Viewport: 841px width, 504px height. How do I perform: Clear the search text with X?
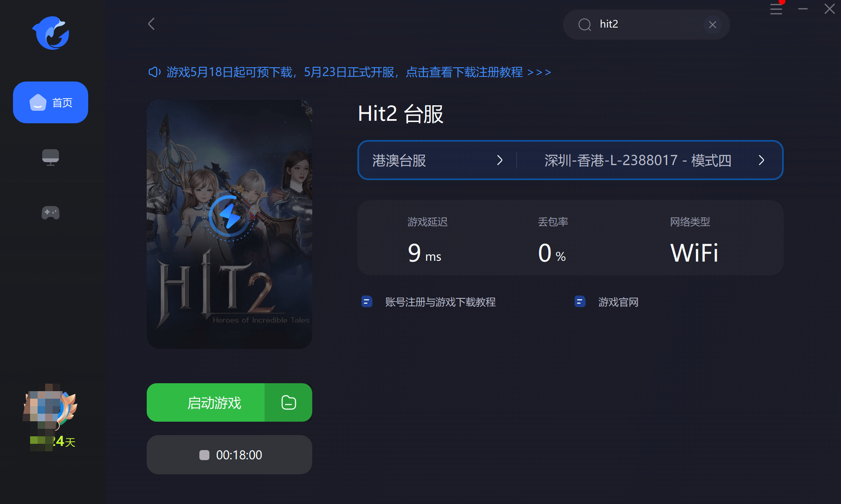coord(713,25)
